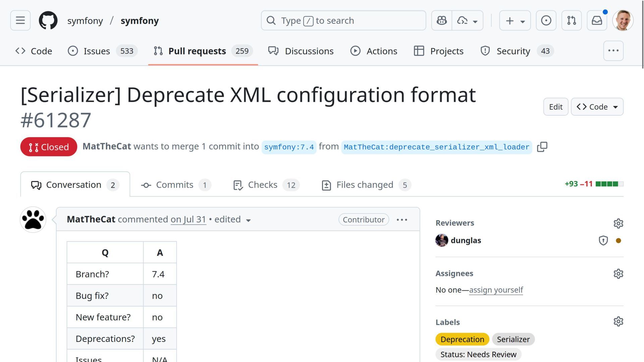This screenshot has width=644, height=362.
Task: Open the notifications inbox icon
Action: click(x=597, y=20)
